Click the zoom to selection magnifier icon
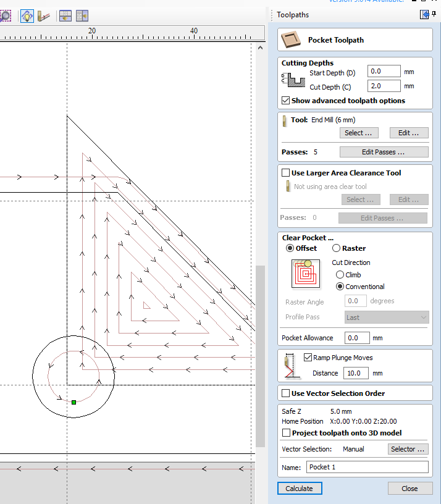 [x=4, y=15]
